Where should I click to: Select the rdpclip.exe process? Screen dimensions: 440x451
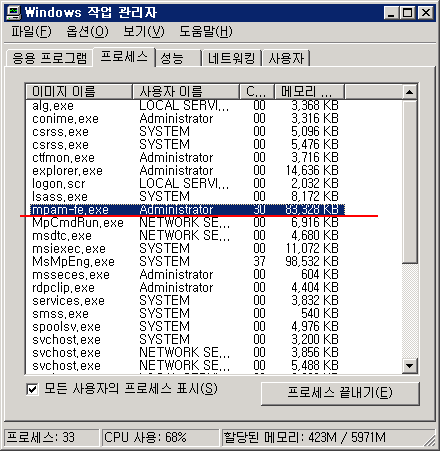pos(185,288)
